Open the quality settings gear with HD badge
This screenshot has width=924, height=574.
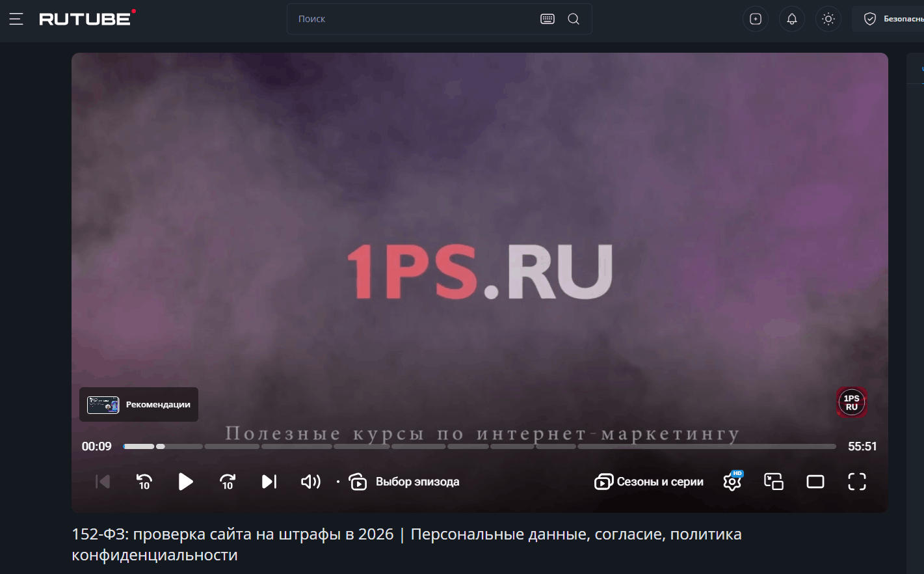tap(731, 483)
